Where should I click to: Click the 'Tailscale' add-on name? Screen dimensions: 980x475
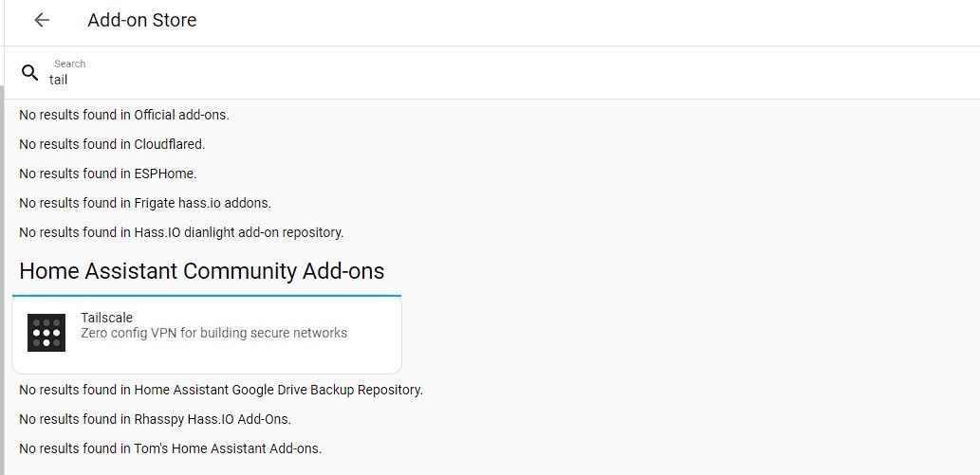coord(107,318)
